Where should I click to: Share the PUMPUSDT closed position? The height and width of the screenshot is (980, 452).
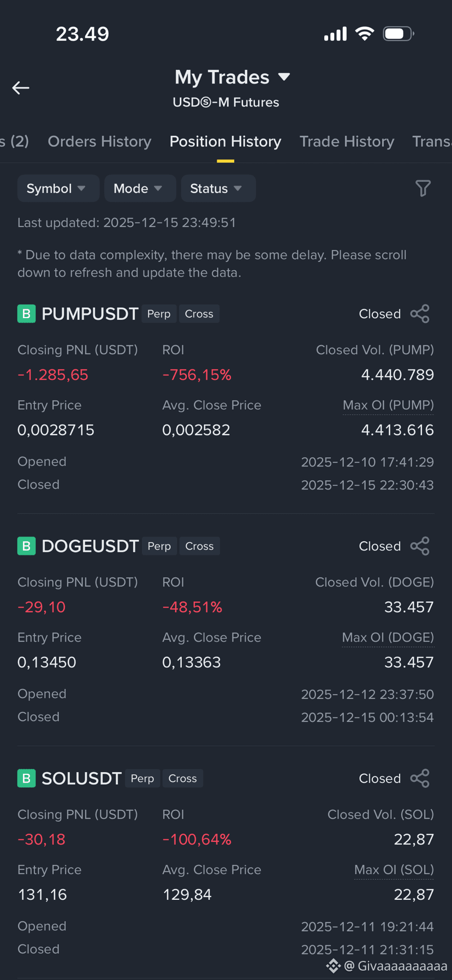[x=420, y=314]
